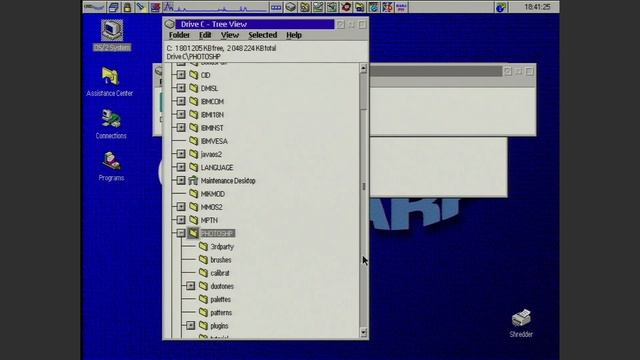Open the Selected menu
This screenshot has width=640, height=360.
click(262, 35)
